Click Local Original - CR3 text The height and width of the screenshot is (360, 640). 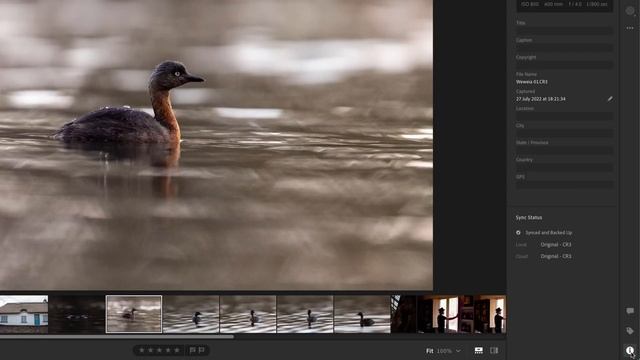pyautogui.click(x=556, y=244)
